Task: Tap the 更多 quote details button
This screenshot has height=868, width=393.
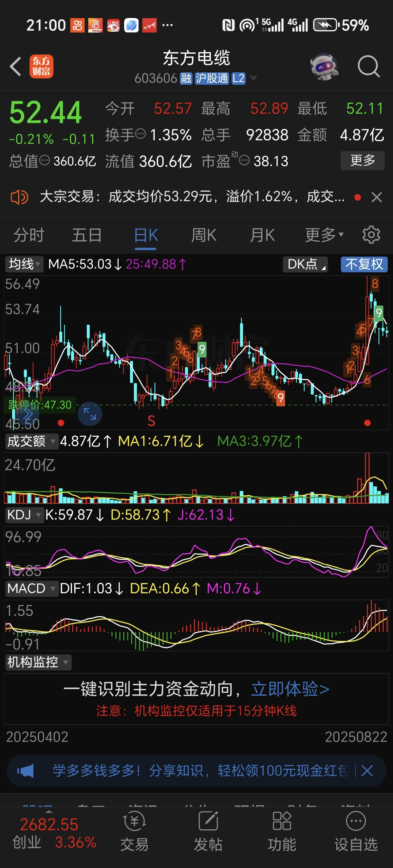Action: (363, 160)
